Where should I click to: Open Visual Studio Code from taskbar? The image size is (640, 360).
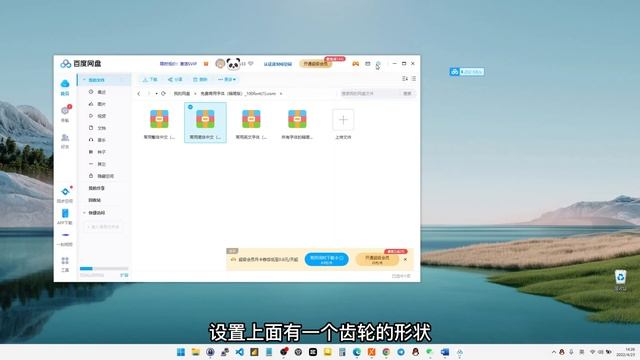pyautogui.click(x=240, y=352)
